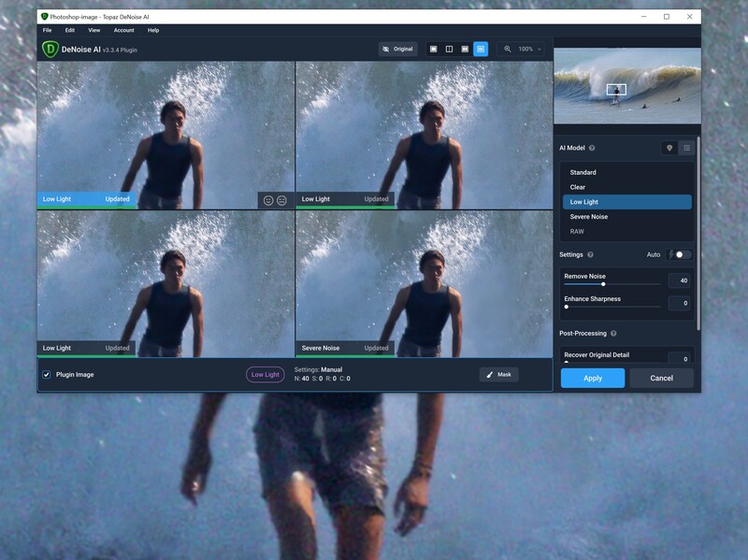Select the top-right Low Light preview label
The image size is (748, 560).
pyautogui.click(x=345, y=199)
